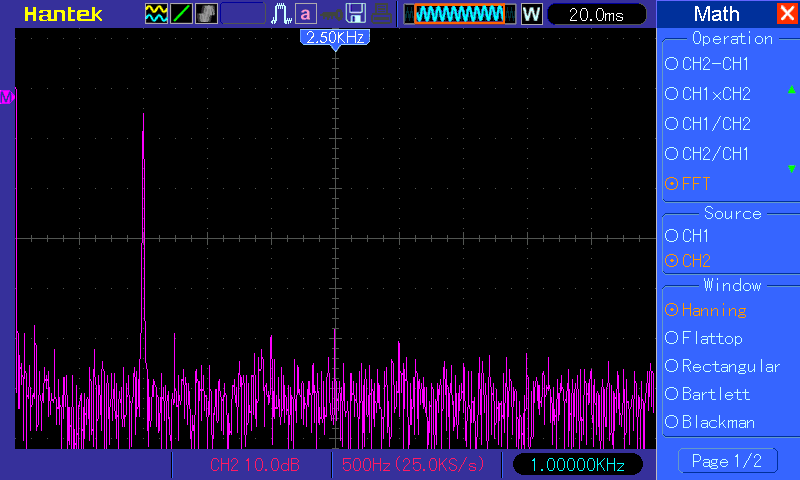The height and width of the screenshot is (480, 800).
Task: Click the 1.00000KHz frequency readout
Action: (x=578, y=465)
